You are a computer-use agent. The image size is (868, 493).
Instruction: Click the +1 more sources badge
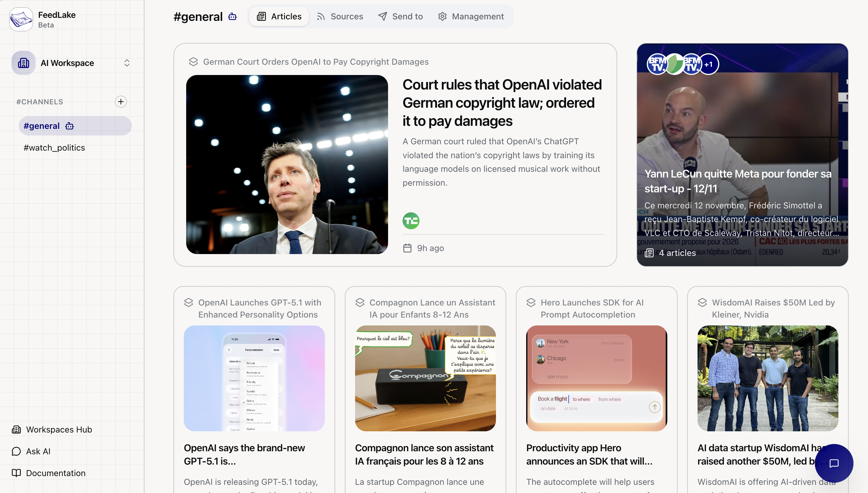pos(708,64)
